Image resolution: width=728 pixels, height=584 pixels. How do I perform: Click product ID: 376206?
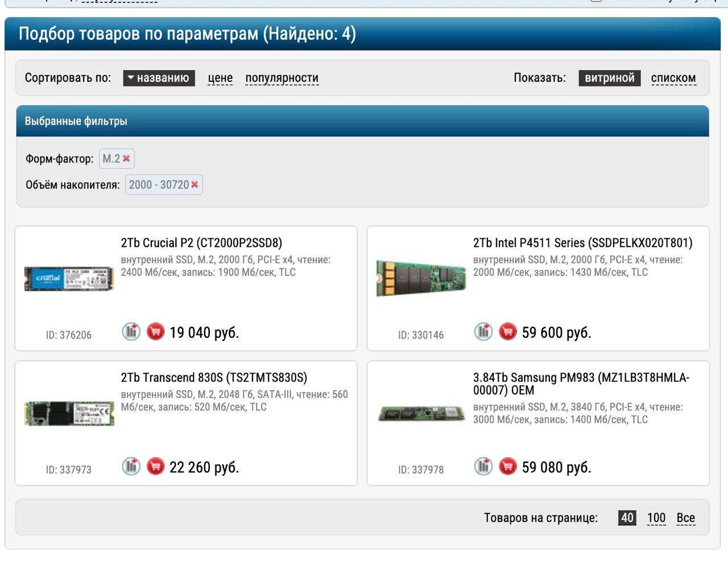[x=69, y=335]
